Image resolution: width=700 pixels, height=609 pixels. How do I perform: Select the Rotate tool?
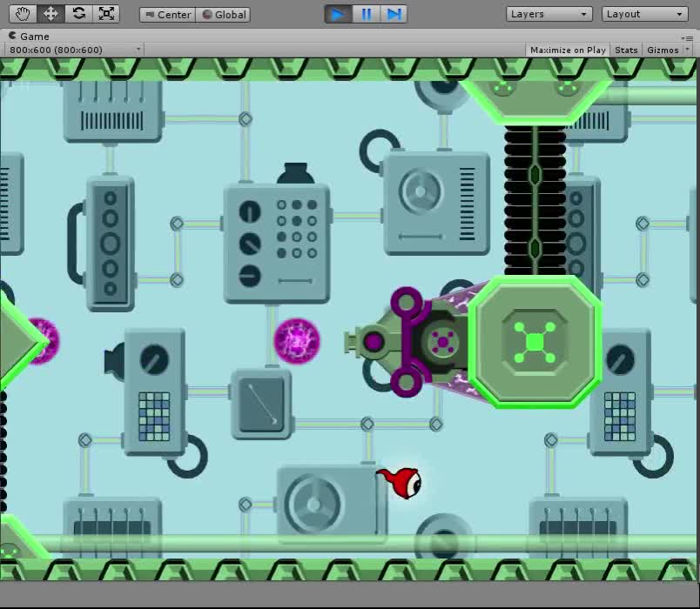tap(77, 13)
